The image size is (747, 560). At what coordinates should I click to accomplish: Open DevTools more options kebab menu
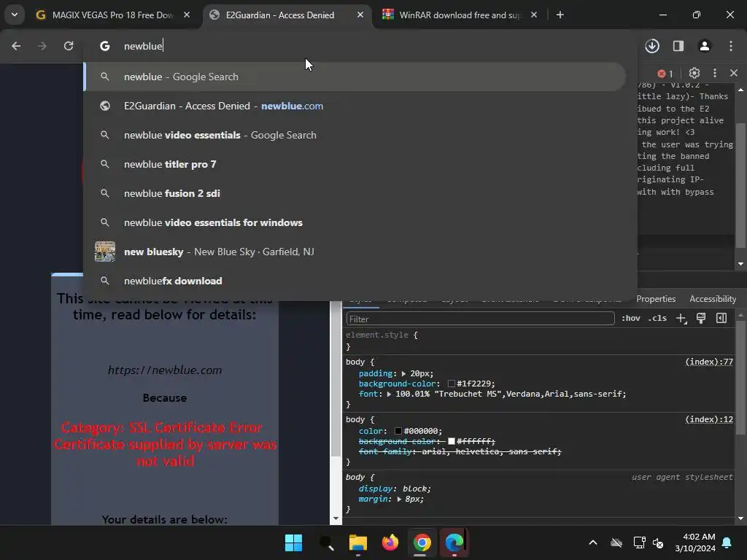coord(715,73)
